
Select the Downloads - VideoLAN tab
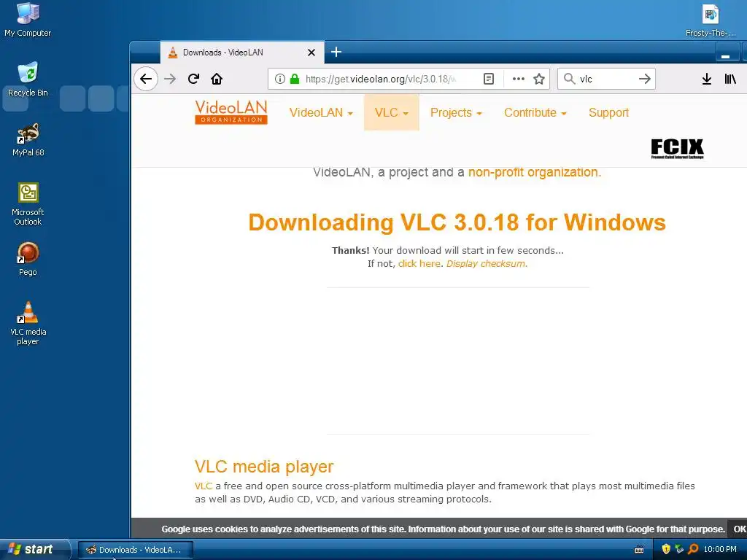coord(242,52)
